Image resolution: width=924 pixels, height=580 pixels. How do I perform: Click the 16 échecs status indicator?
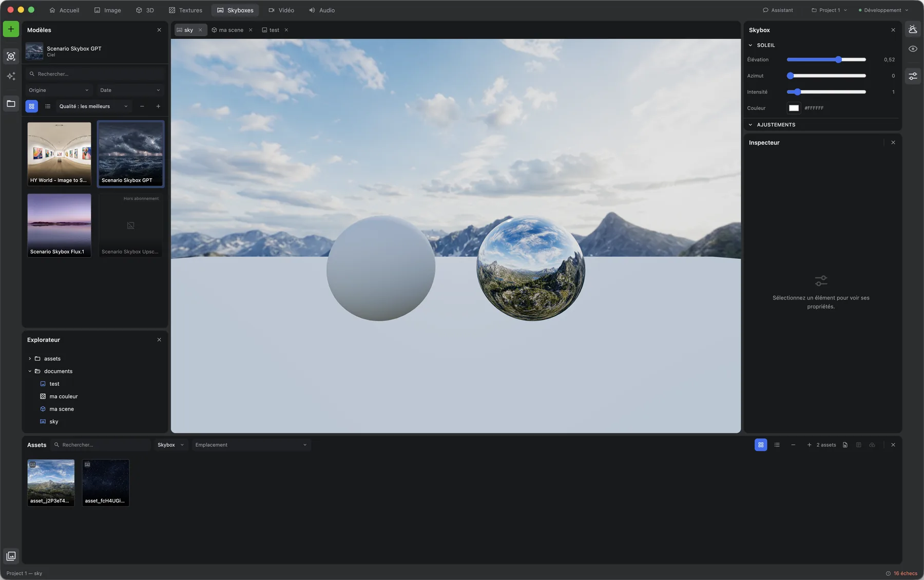(901, 573)
